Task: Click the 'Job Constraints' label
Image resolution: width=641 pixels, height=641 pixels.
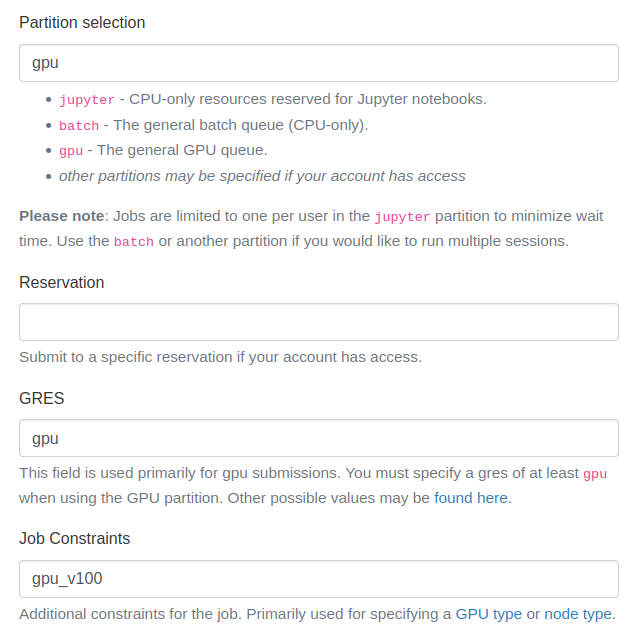Action: 75,538
